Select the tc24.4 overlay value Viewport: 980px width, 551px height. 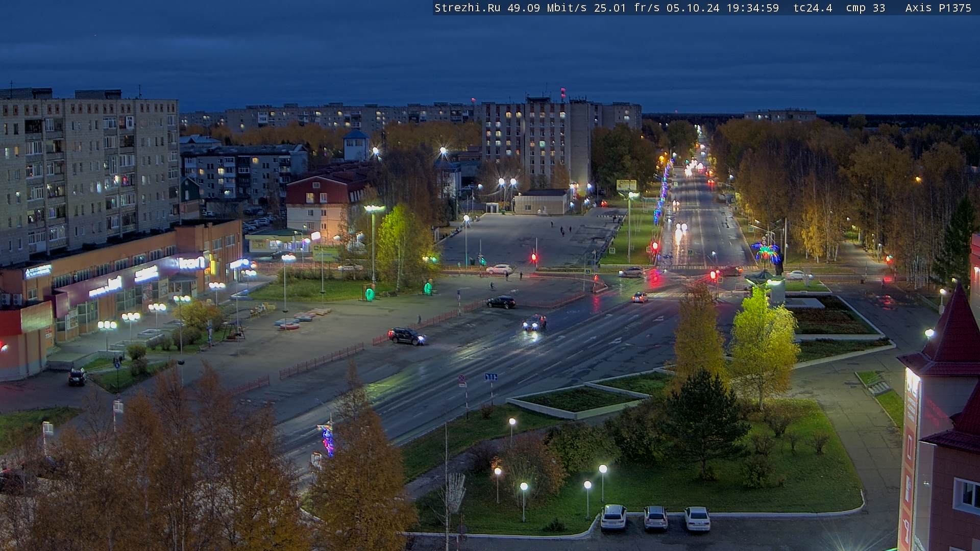813,8
